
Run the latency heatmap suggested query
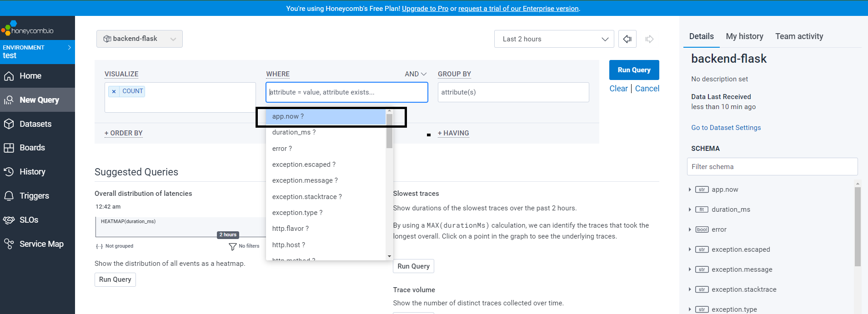click(x=115, y=279)
